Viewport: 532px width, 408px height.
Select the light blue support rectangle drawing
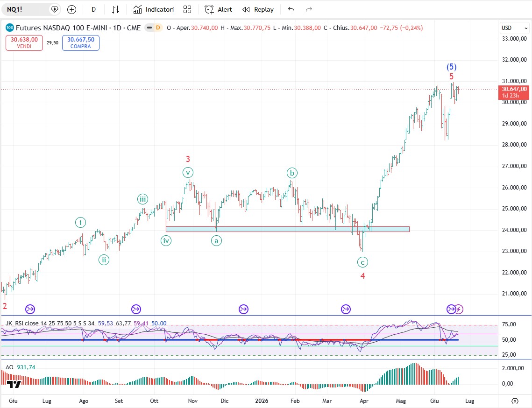288,229
